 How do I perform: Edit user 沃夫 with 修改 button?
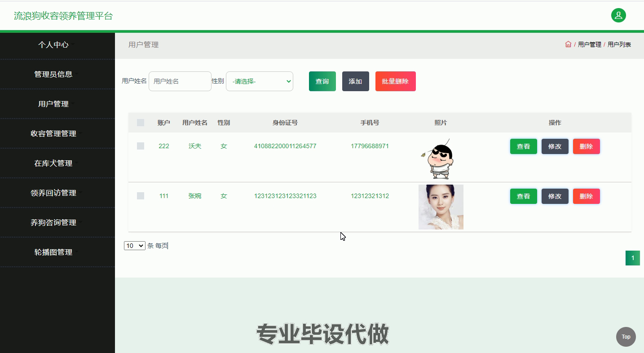coord(555,146)
